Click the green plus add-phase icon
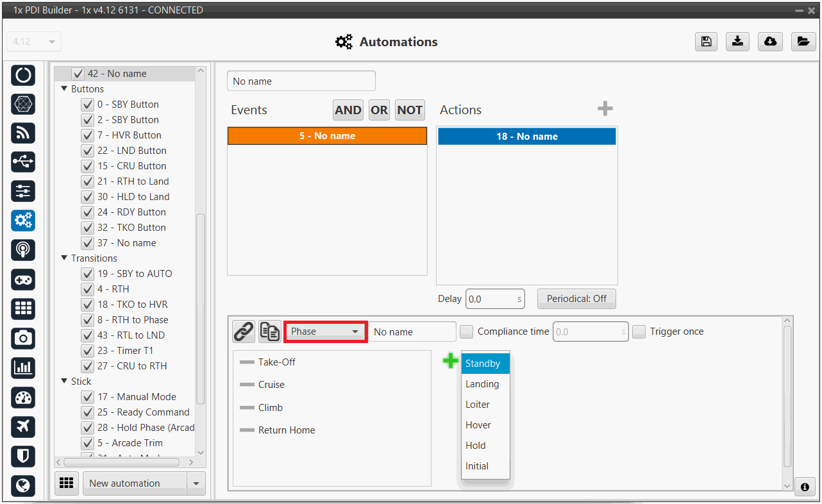 [x=451, y=361]
